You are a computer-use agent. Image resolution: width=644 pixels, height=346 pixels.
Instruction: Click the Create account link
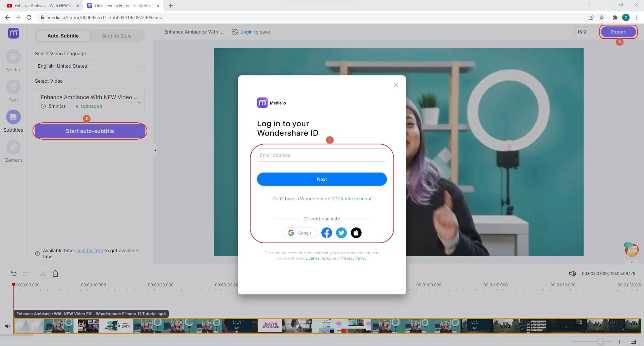pyautogui.click(x=355, y=199)
